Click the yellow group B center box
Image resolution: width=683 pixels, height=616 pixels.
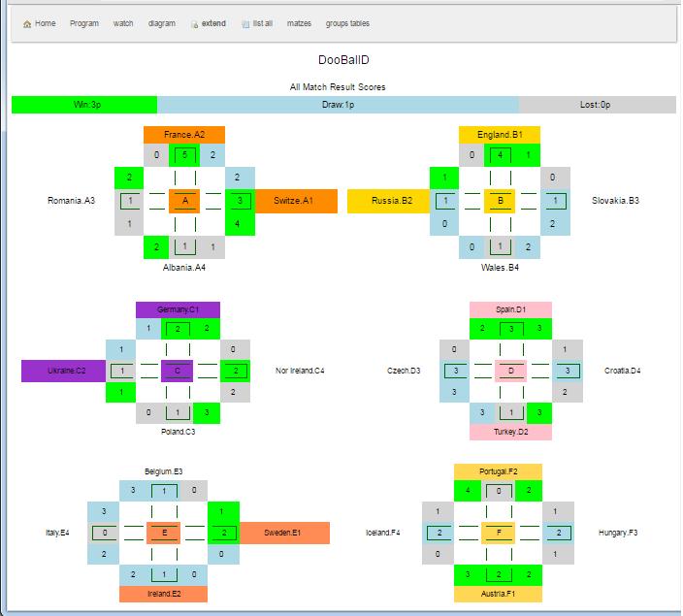(499, 201)
